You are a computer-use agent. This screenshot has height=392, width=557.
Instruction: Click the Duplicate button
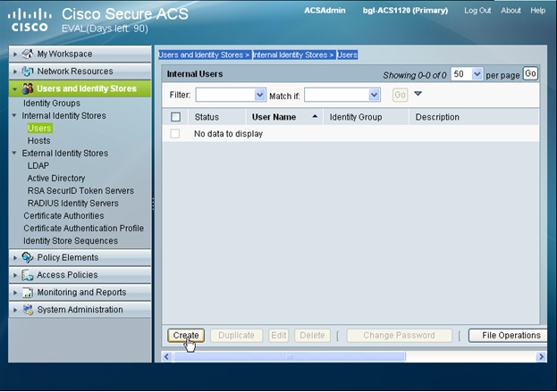[236, 335]
